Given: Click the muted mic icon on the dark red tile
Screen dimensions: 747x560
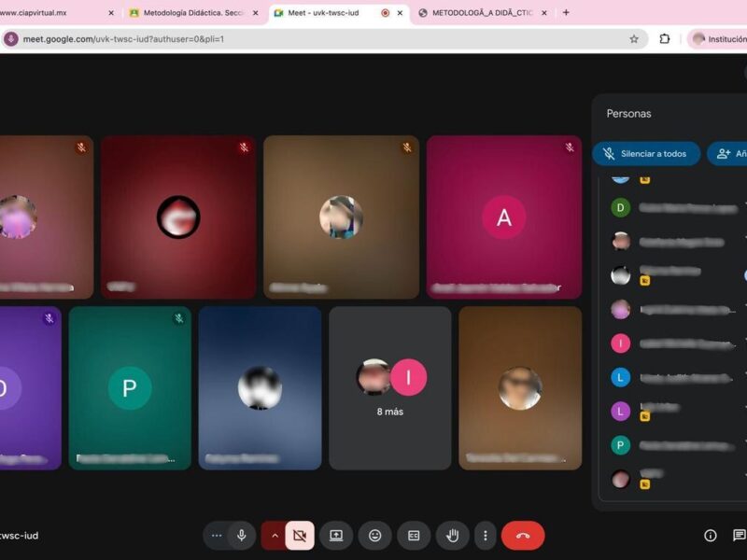Looking at the screenshot, I should click(x=244, y=147).
